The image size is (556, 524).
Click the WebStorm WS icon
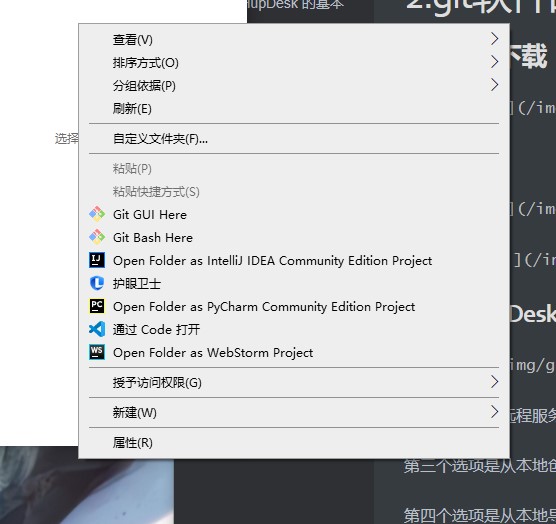click(97, 352)
